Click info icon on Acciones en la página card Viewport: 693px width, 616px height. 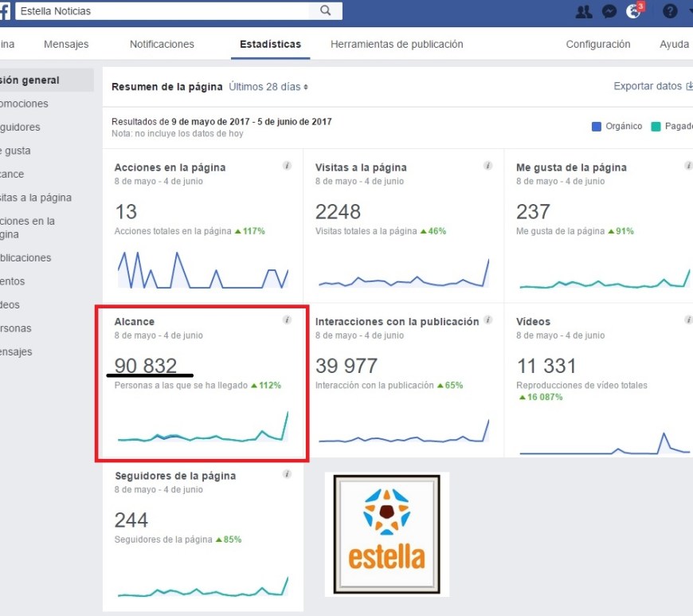pos(287,166)
